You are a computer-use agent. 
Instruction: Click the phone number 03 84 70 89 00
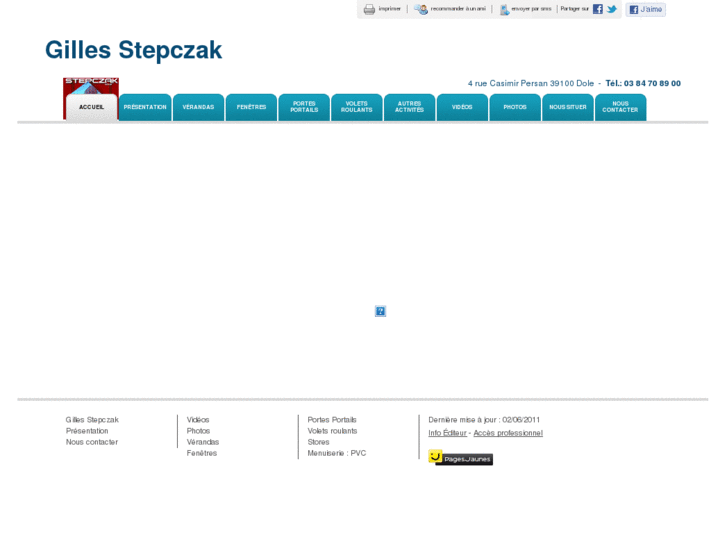point(652,83)
